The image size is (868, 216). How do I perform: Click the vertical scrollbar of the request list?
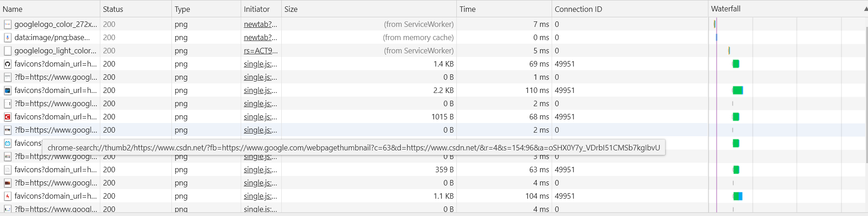click(x=865, y=91)
